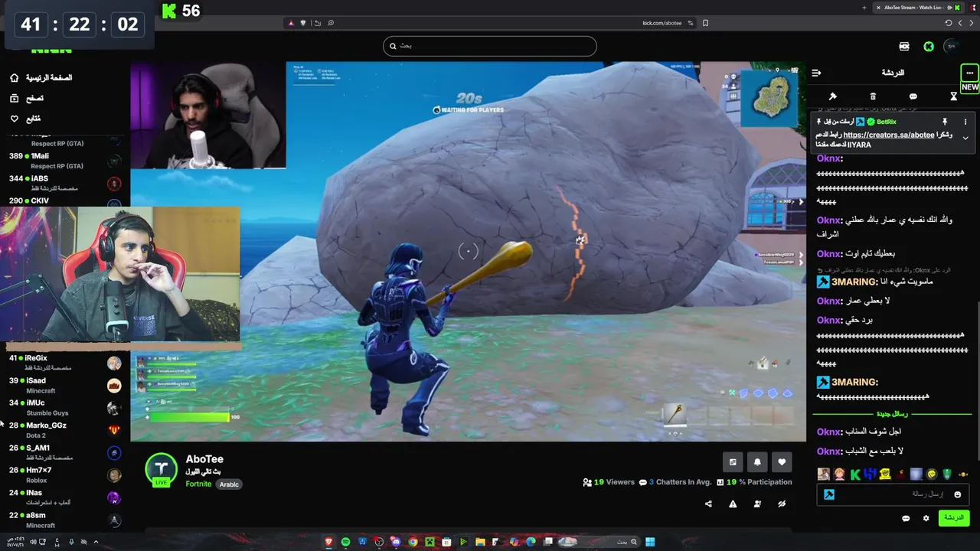Image resolution: width=980 pixels, height=551 pixels.
Task: Open pinned message vertical dots menu
Action: 965,122
